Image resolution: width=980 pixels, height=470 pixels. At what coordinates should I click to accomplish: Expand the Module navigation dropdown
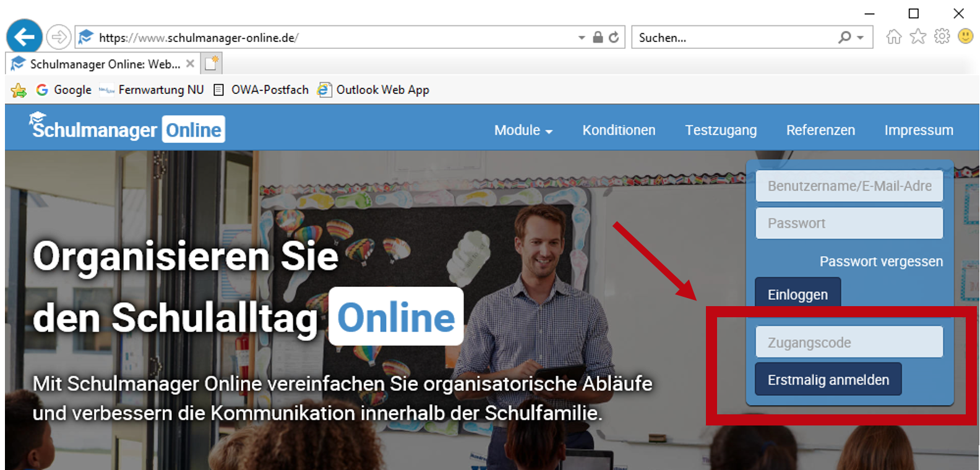(523, 130)
